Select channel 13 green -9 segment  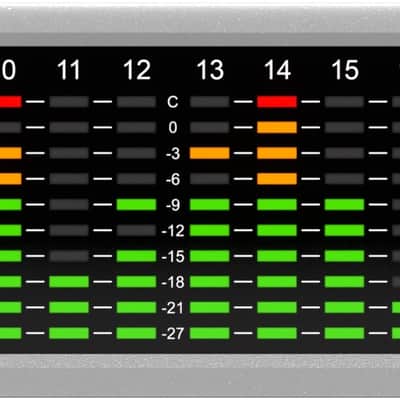click(x=210, y=204)
